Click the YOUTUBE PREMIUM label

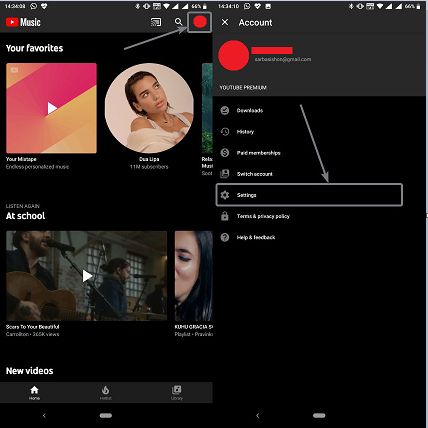(x=243, y=87)
